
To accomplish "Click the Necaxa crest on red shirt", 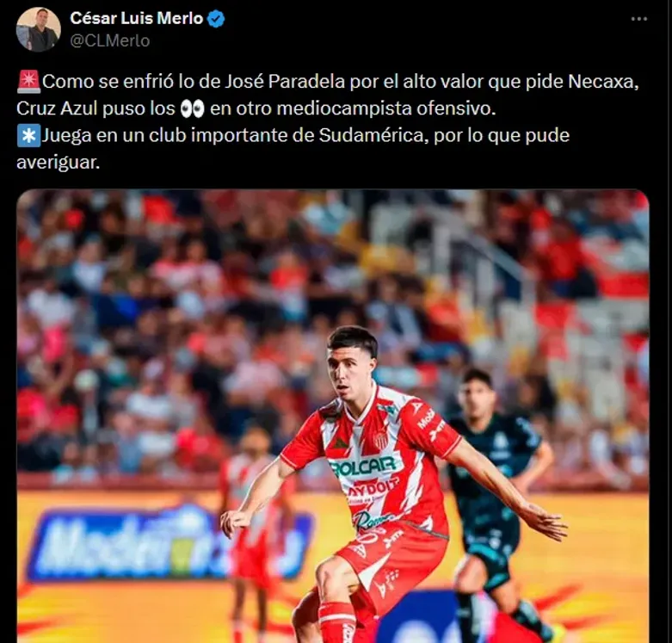I will tap(380, 440).
